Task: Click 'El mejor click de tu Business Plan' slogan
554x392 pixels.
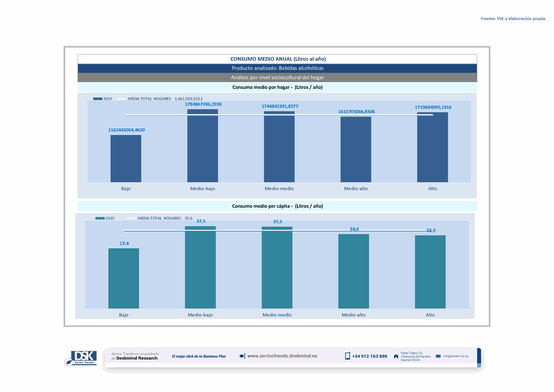Action: [x=199, y=356]
